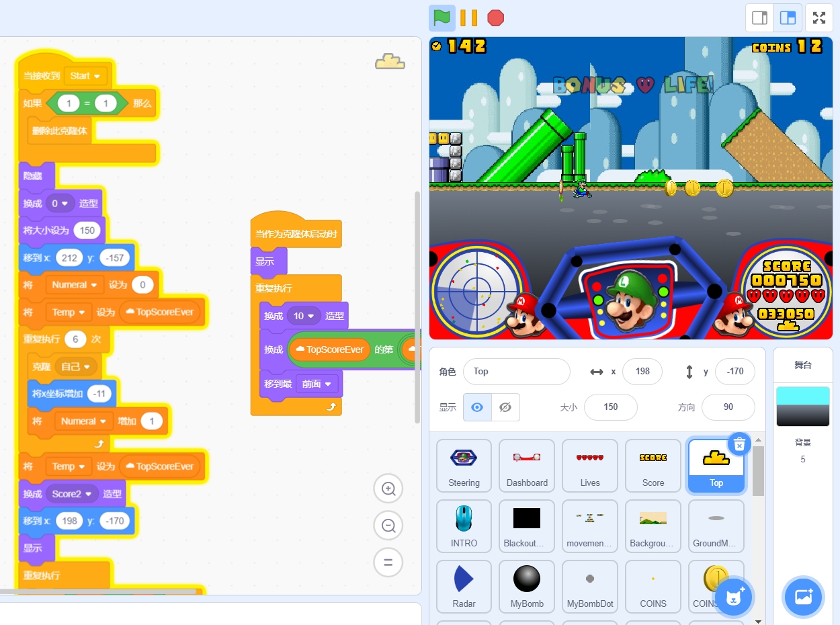Edit the repeat count 6 value
This screenshot has height=625, width=840.
(x=75, y=339)
